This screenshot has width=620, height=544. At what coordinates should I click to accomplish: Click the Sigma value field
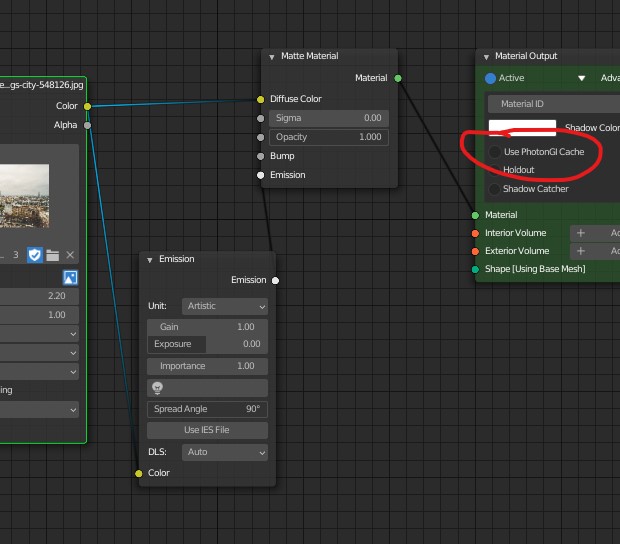point(327,118)
